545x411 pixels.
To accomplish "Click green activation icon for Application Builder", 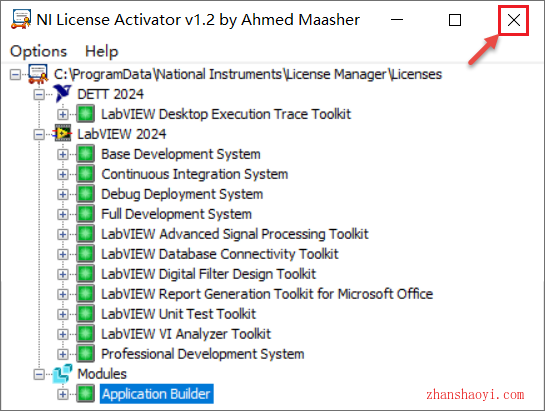I will [86, 394].
